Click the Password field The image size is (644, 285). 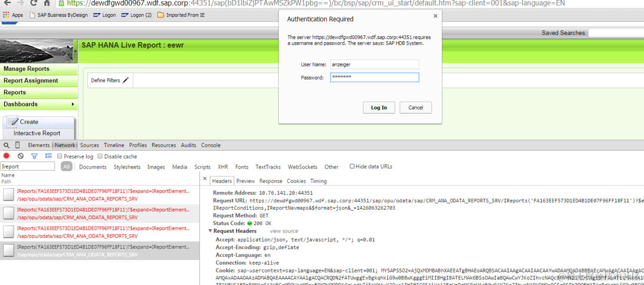pyautogui.click(x=374, y=77)
